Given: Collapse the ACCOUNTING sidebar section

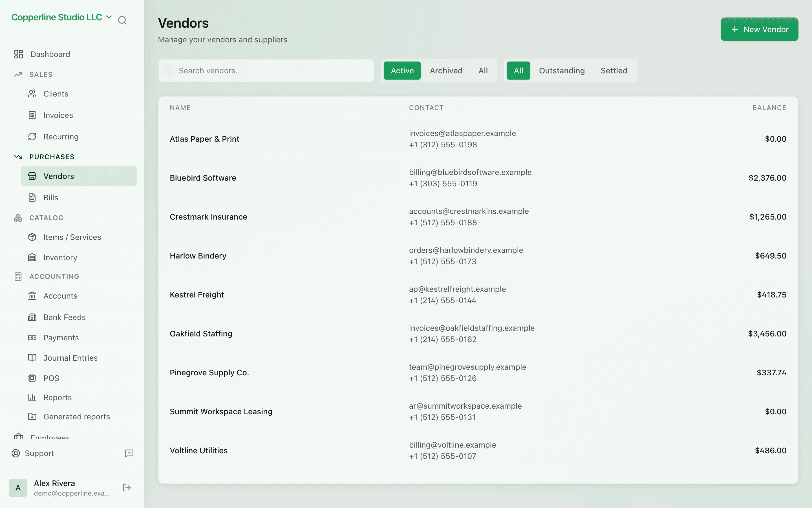Looking at the screenshot, I should click(x=47, y=277).
